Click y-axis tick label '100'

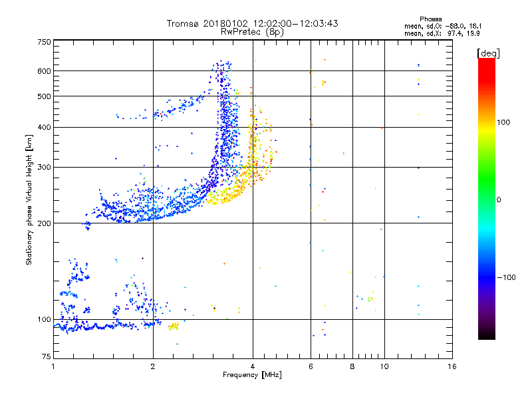pyautogui.click(x=44, y=319)
